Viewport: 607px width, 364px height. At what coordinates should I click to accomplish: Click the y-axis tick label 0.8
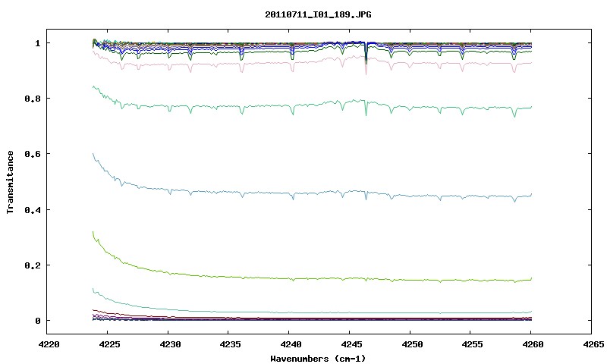(32, 99)
